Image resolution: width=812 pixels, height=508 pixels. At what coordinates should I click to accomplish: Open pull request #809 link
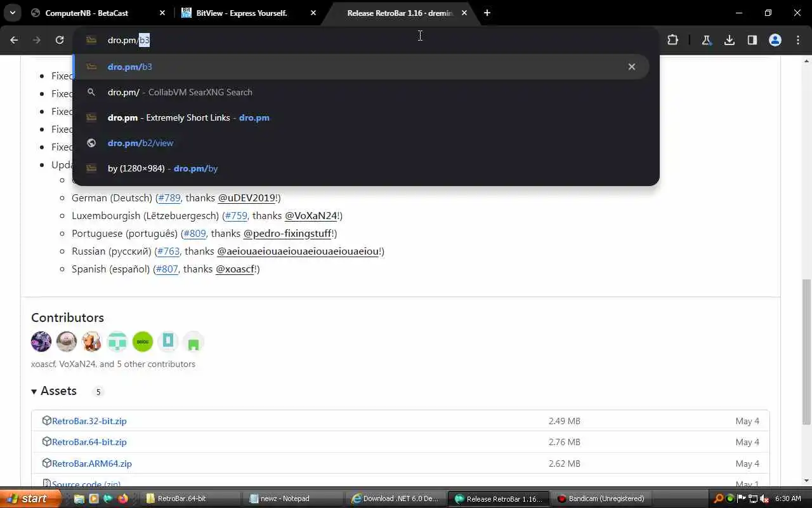195,233
